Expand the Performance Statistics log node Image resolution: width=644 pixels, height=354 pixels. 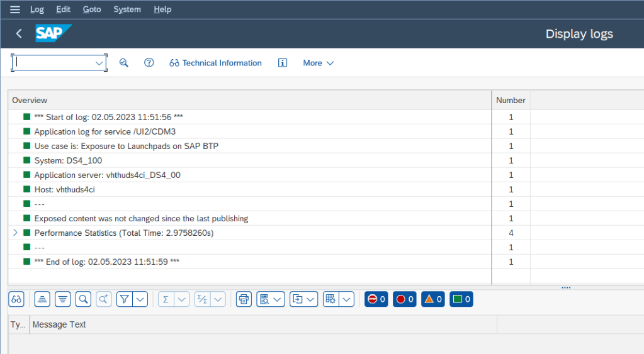pos(16,233)
